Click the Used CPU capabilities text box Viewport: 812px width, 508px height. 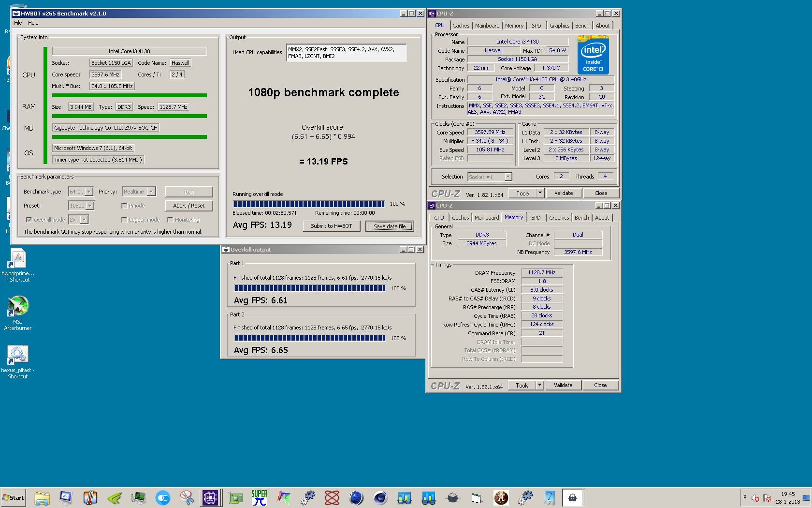(x=346, y=53)
